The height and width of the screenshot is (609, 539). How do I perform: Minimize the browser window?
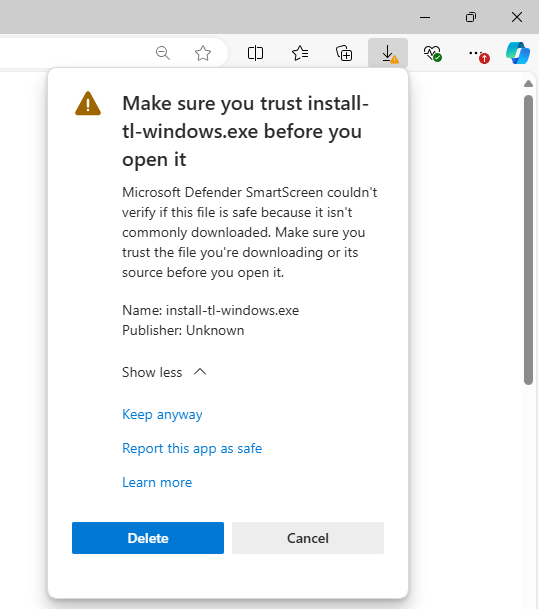point(425,17)
